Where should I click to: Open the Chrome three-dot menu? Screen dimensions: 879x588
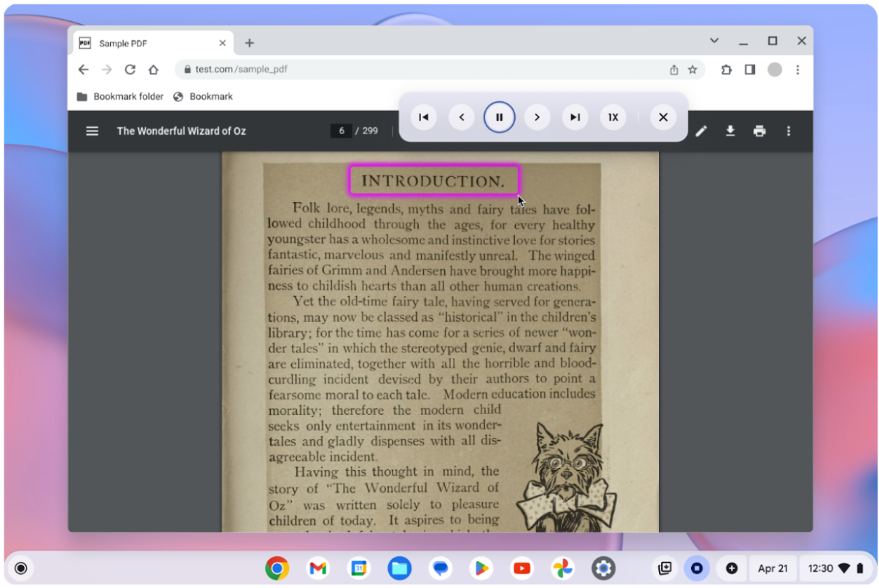(797, 70)
